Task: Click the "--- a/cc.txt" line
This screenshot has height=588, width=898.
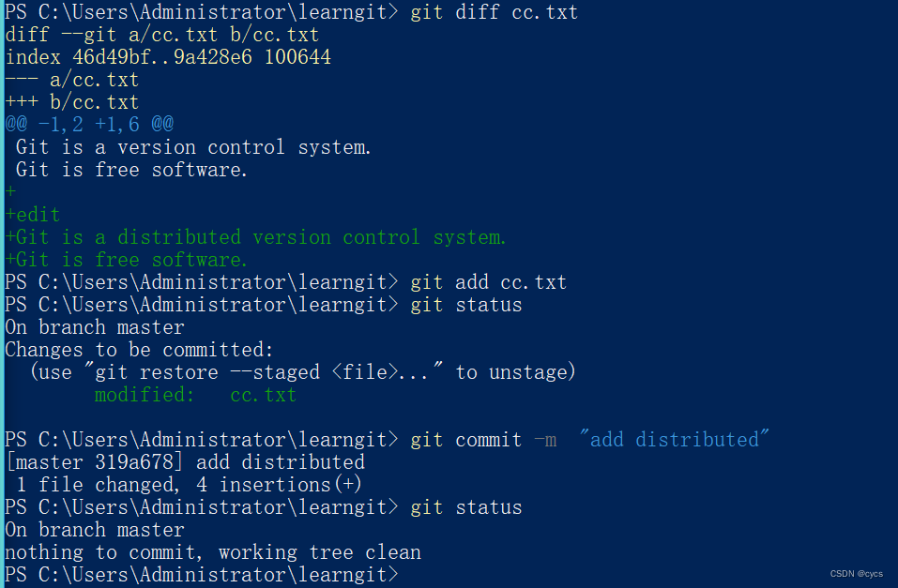Action: coord(71,80)
